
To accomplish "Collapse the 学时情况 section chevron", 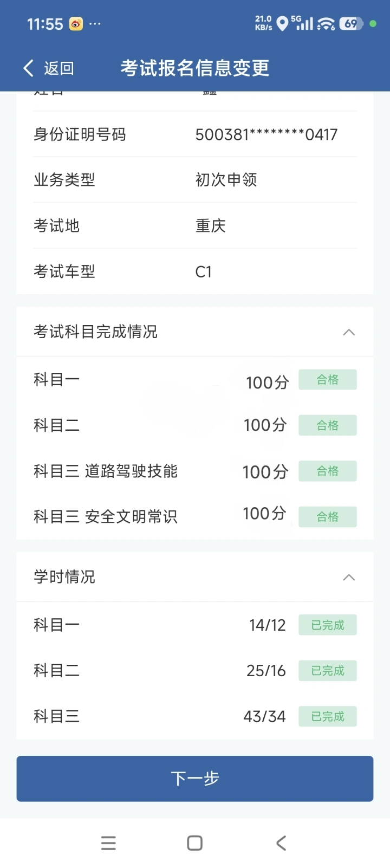I will tap(349, 577).
